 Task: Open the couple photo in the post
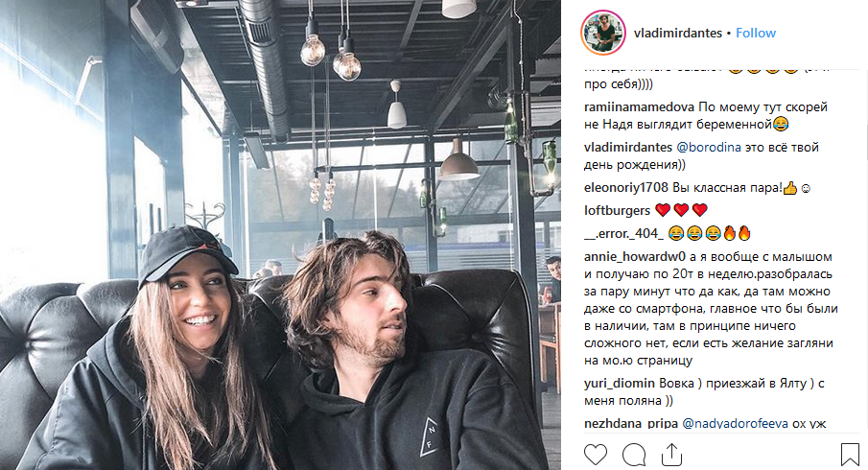[280, 235]
